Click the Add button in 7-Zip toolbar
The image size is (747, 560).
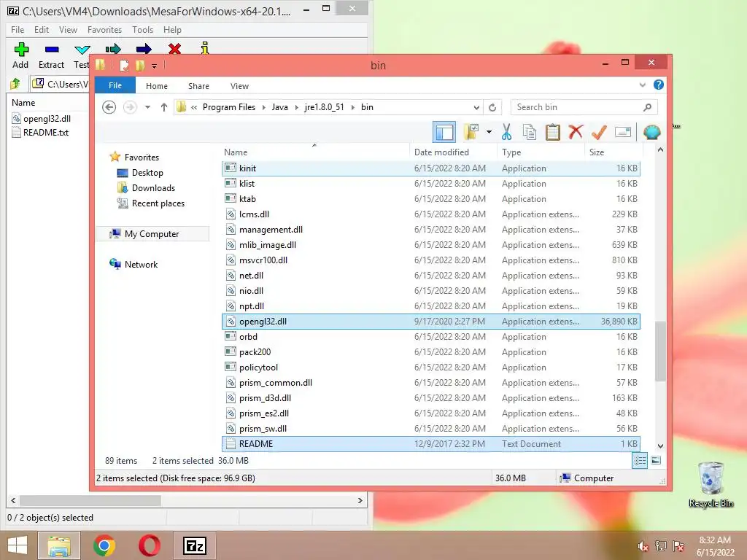click(x=20, y=55)
